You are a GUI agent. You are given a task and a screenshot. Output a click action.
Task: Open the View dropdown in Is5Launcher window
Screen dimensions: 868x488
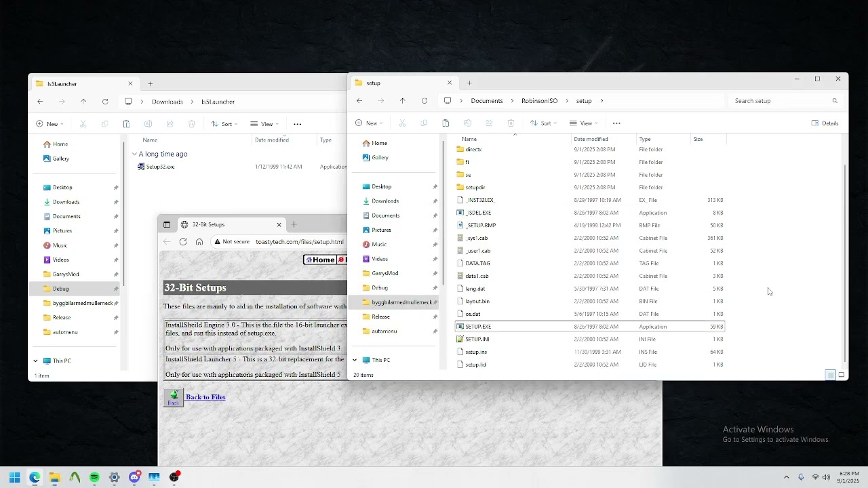pyautogui.click(x=264, y=124)
